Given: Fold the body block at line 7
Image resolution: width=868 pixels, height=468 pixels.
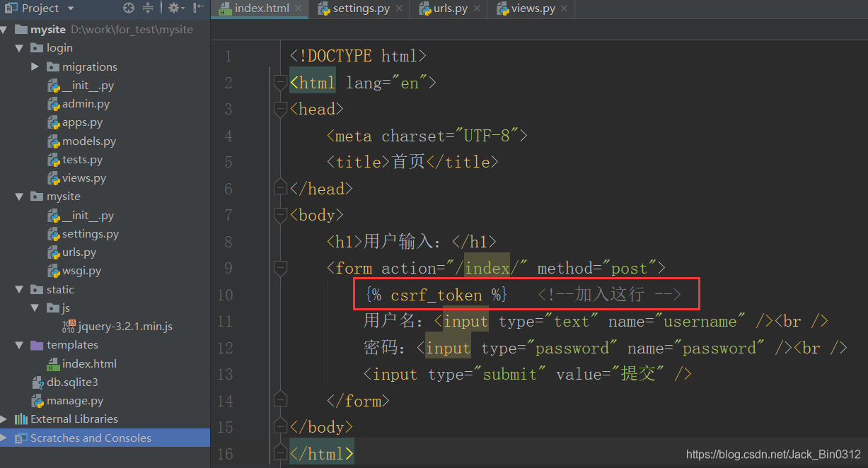Looking at the screenshot, I should pyautogui.click(x=281, y=215).
